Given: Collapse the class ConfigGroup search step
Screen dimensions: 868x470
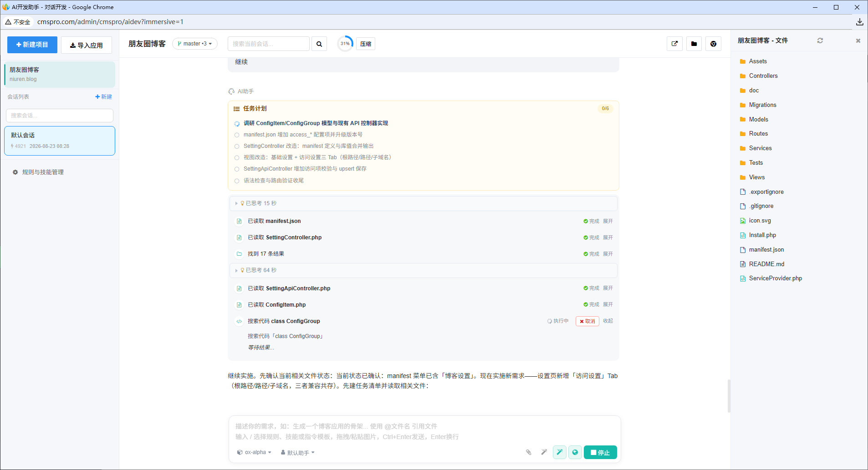Looking at the screenshot, I should click(608, 321).
